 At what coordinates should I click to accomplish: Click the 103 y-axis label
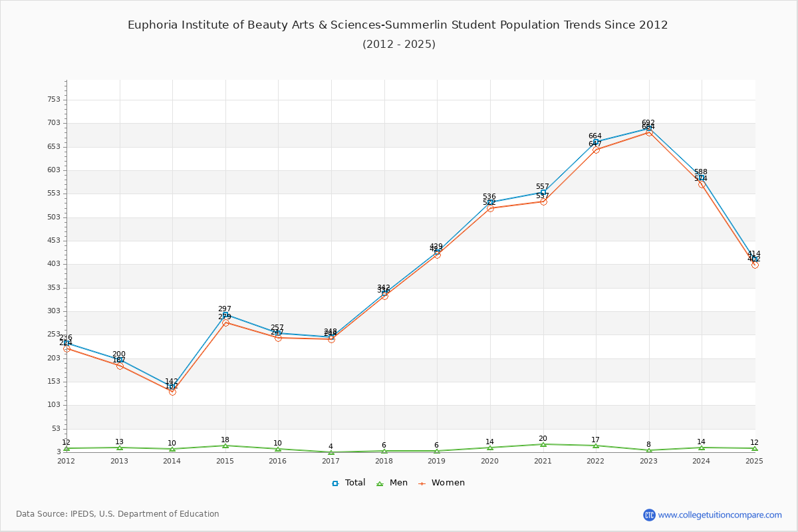pyautogui.click(x=54, y=405)
